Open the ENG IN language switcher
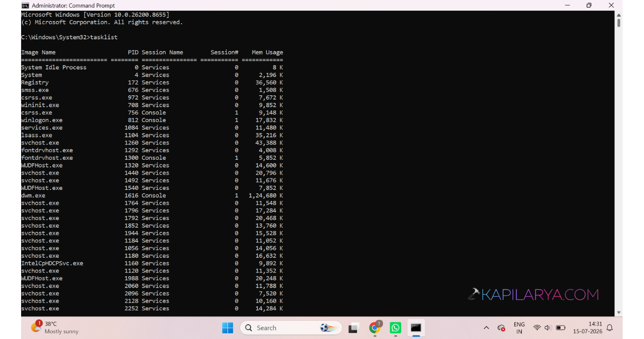 (519, 328)
